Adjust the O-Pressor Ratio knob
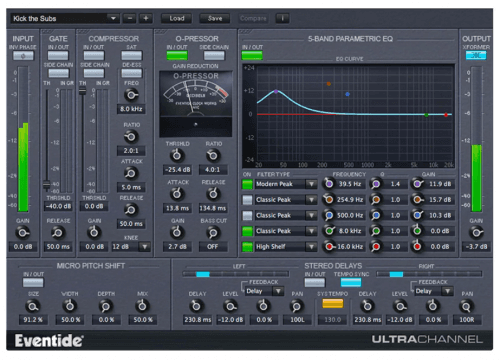500x360 pixels. 213,155
